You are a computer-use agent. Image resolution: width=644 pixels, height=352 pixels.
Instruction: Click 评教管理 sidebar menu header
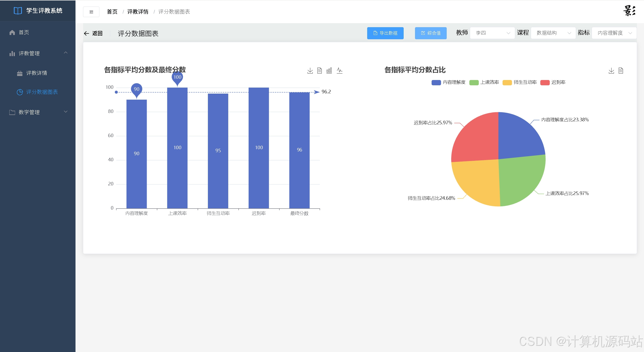[38, 54]
